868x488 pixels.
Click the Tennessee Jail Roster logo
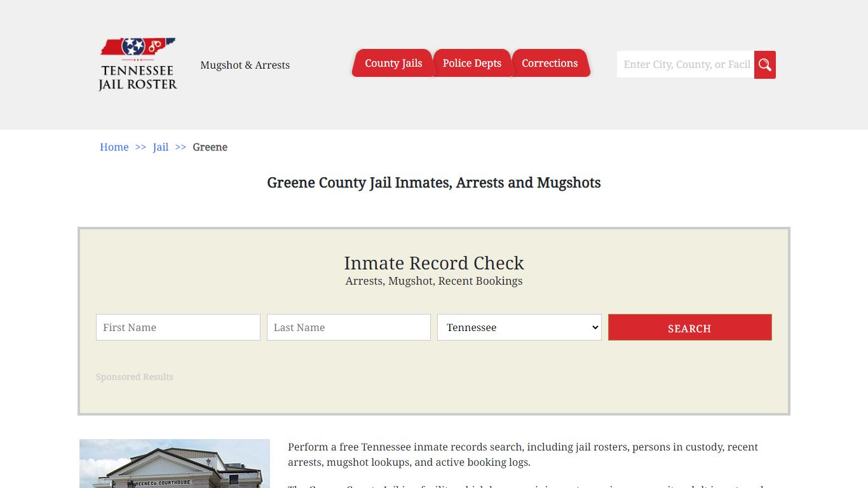pos(138,64)
